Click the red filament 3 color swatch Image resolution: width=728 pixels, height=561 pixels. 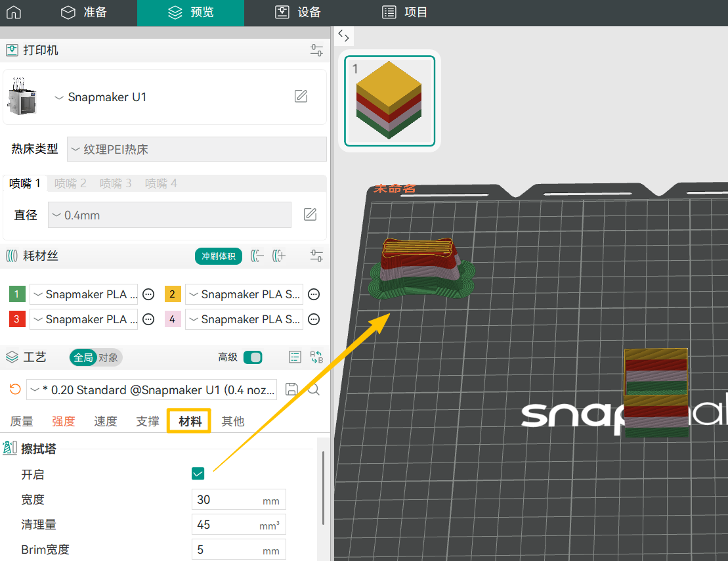pos(17,319)
